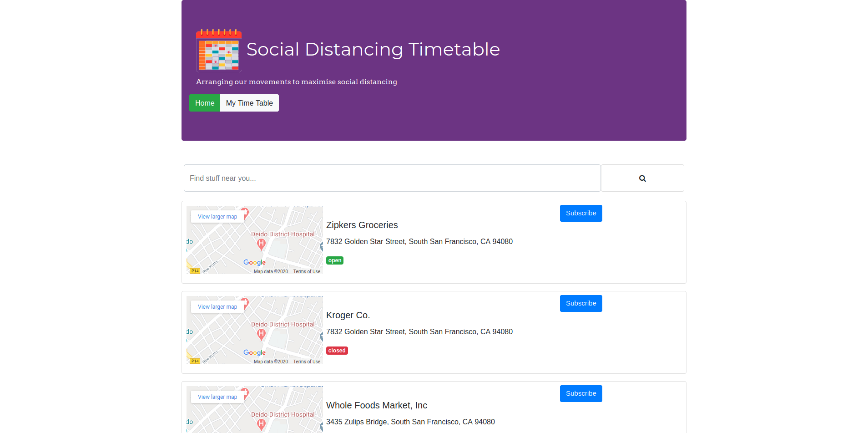Click the calendar timetable logo icon
This screenshot has height=433, width=868.
219,50
